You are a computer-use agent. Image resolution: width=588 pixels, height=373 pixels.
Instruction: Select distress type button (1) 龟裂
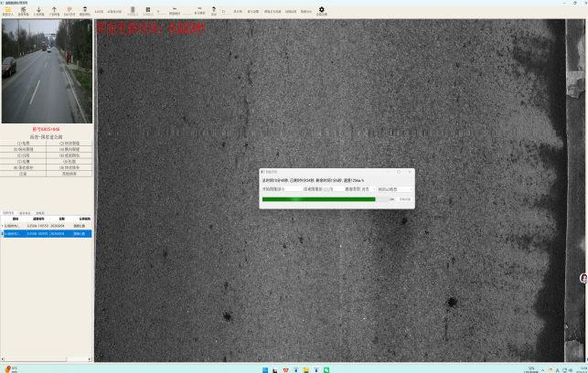(x=23, y=144)
